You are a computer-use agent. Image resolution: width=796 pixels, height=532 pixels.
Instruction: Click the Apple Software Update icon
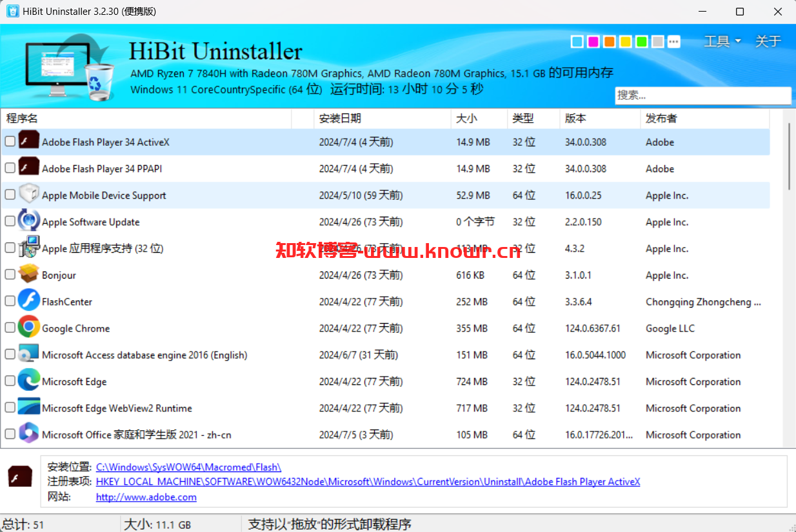pyautogui.click(x=29, y=221)
